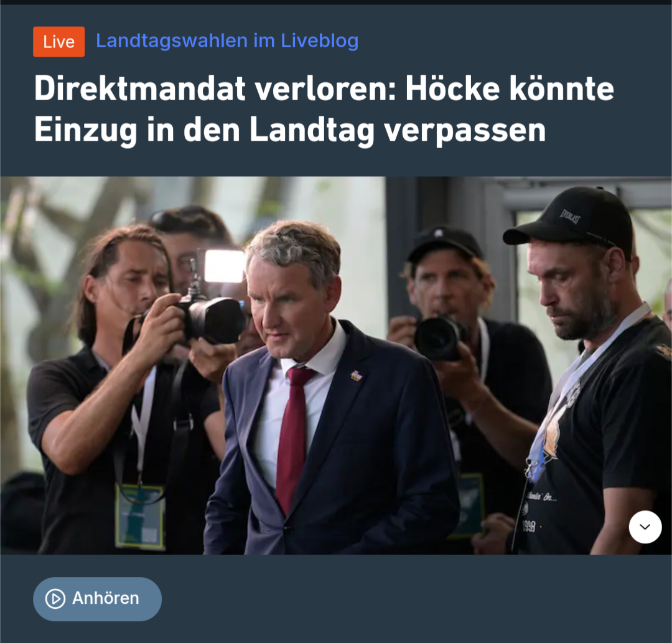Expand with the white circular chevron-down button
The width and height of the screenshot is (672, 643).
click(645, 527)
